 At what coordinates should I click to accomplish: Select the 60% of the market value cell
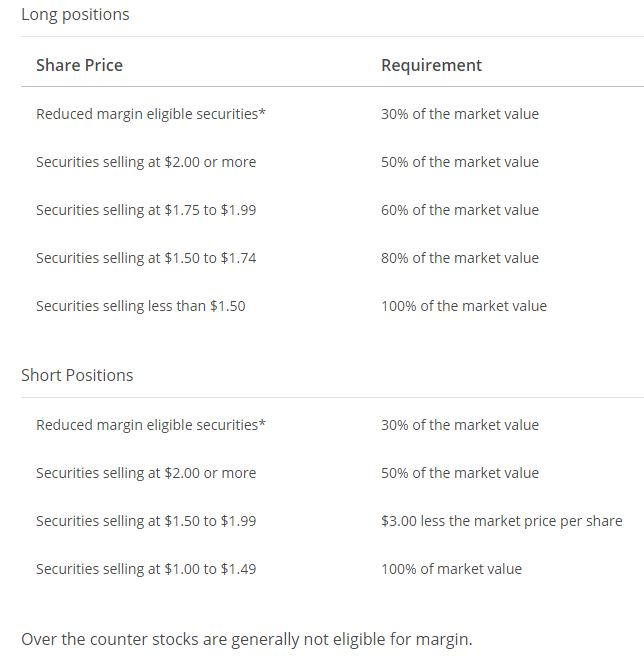pos(459,210)
